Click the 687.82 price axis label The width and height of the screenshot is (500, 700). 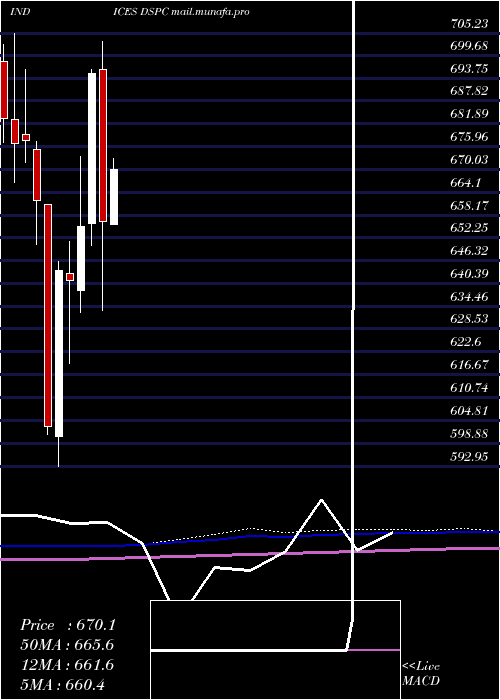(x=469, y=91)
